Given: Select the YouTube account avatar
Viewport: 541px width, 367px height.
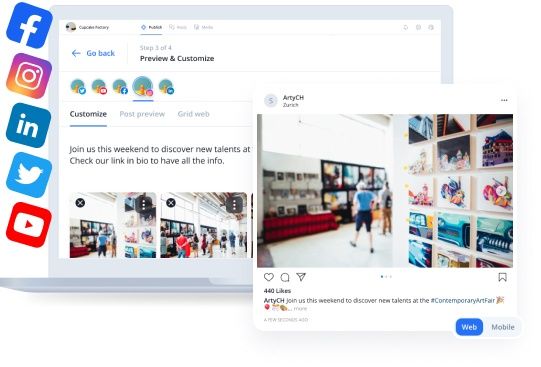Looking at the screenshot, I should click(99, 87).
